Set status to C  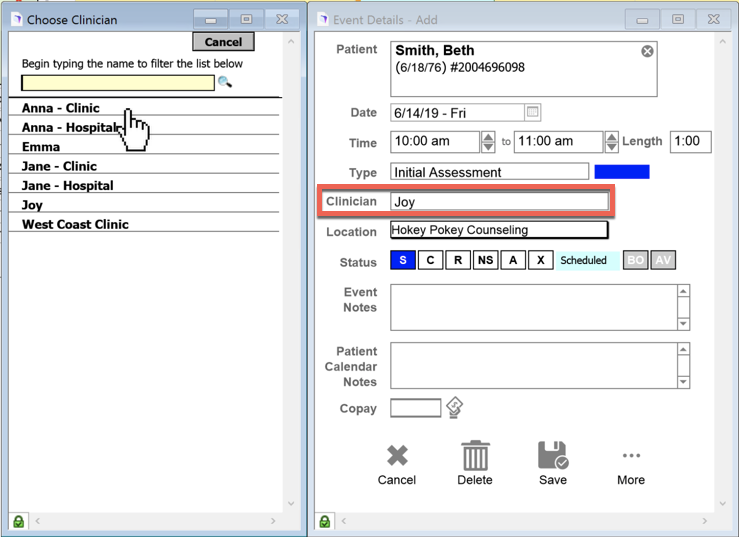click(x=430, y=260)
